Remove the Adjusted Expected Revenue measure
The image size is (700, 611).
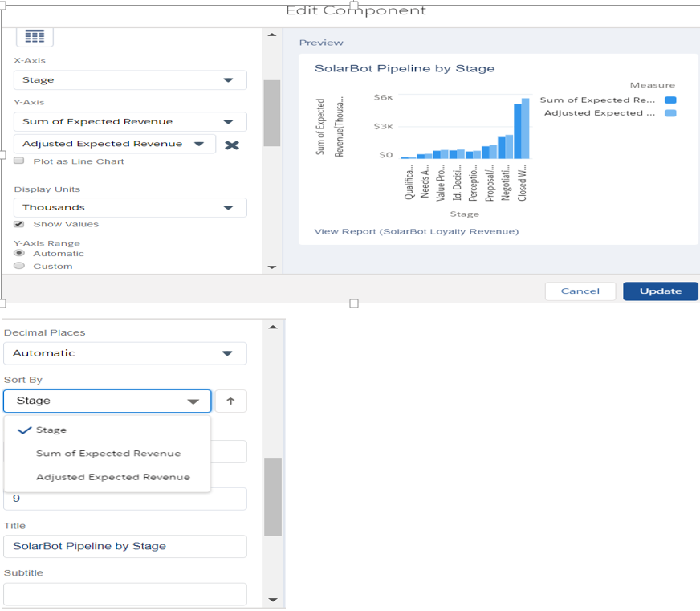click(232, 145)
